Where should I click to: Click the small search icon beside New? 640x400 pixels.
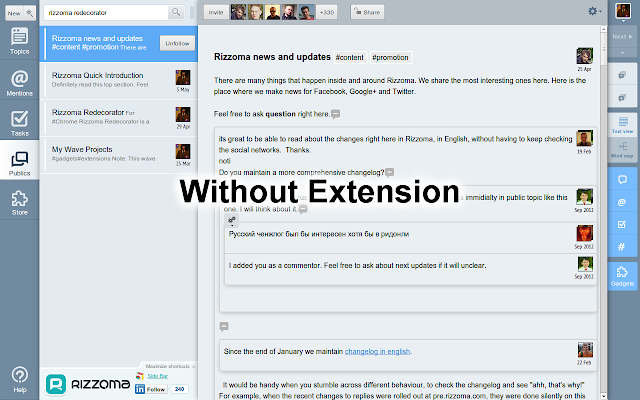[x=30, y=13]
